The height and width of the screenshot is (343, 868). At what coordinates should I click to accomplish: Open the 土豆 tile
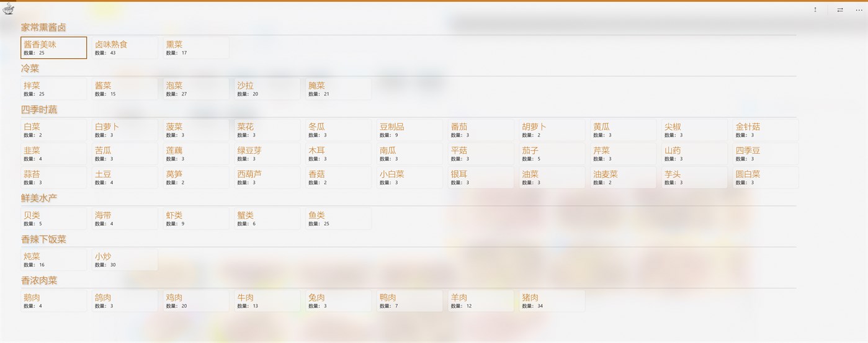click(x=125, y=177)
